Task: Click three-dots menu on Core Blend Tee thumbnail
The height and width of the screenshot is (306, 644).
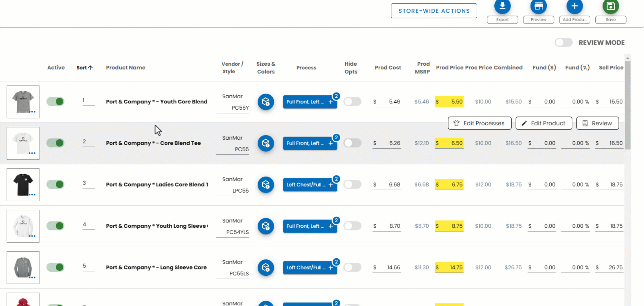Action: coord(32,153)
